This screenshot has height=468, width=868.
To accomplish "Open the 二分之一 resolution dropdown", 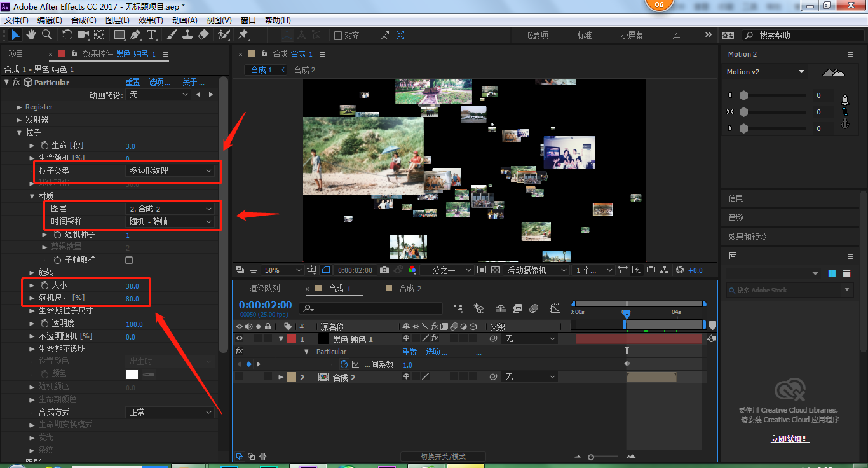I will 448,270.
